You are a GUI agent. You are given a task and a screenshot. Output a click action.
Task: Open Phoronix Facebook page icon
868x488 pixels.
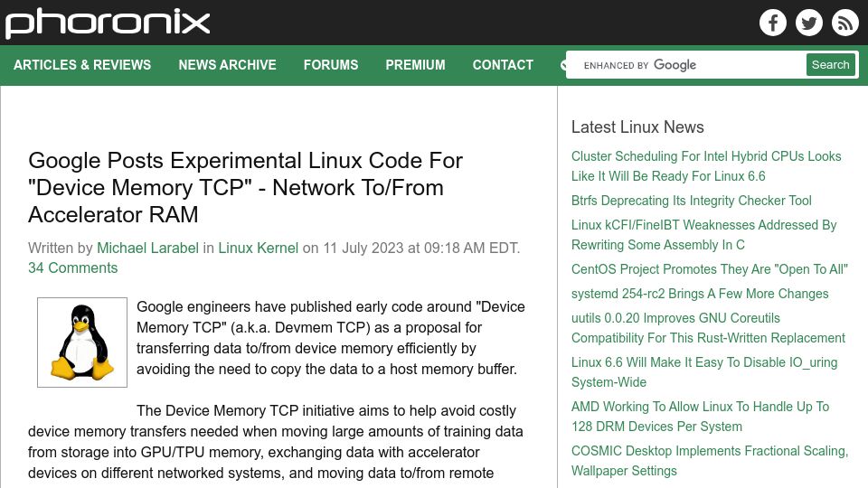pos(773,23)
